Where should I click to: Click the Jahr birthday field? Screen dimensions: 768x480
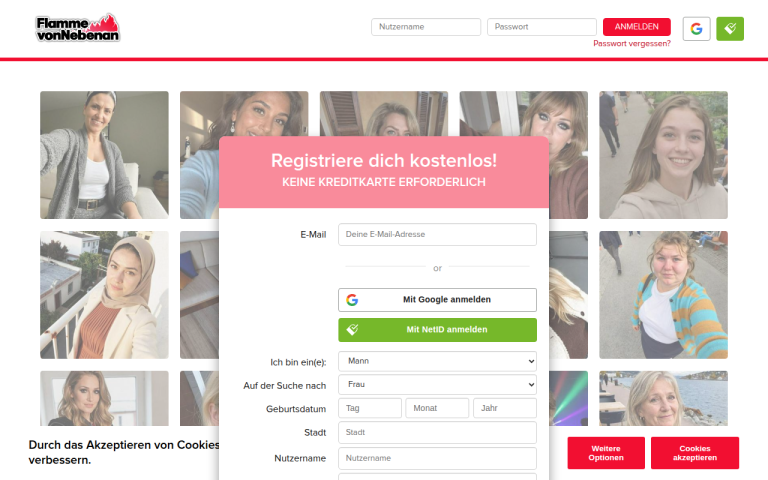pyautogui.click(x=505, y=408)
